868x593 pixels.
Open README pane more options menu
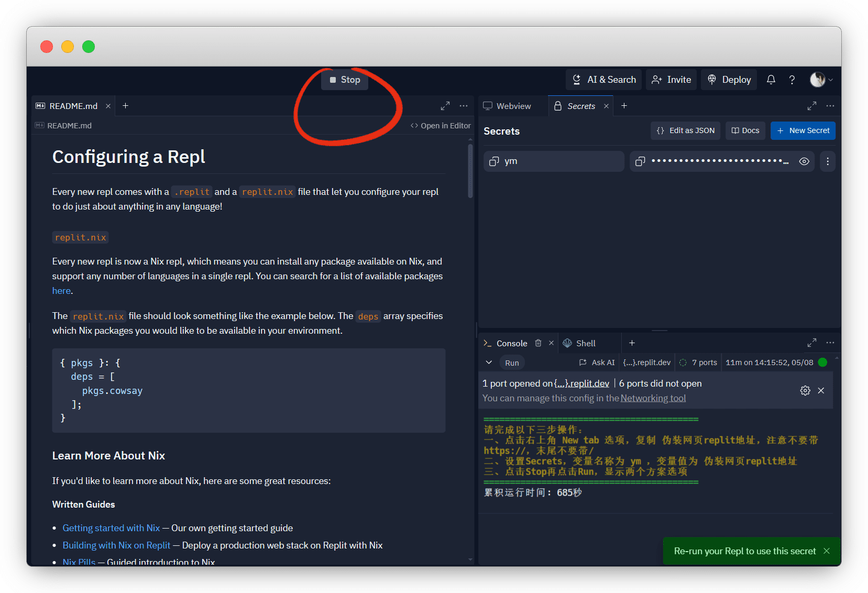coord(464,106)
